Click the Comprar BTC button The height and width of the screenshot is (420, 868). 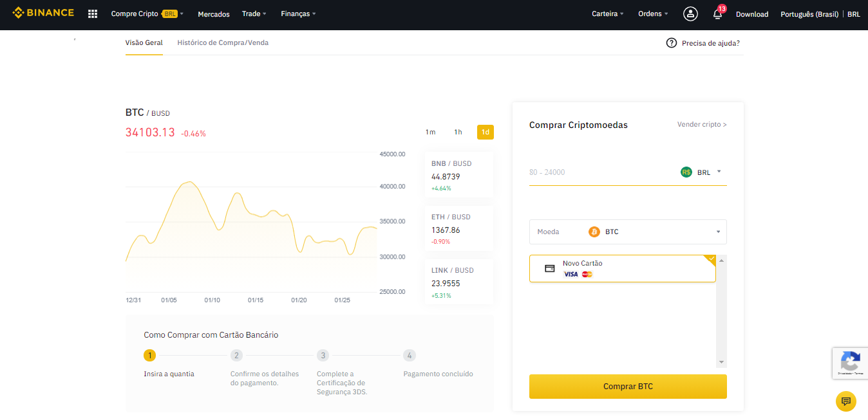(x=628, y=387)
